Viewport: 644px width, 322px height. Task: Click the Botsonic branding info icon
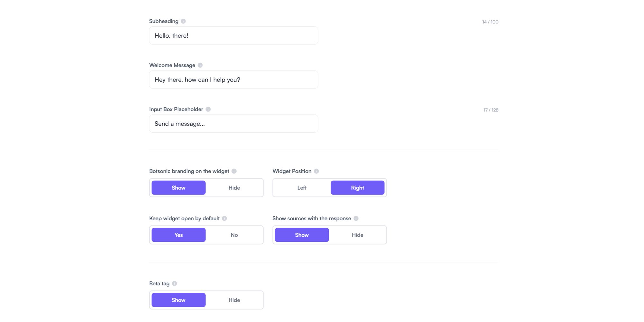click(x=234, y=171)
